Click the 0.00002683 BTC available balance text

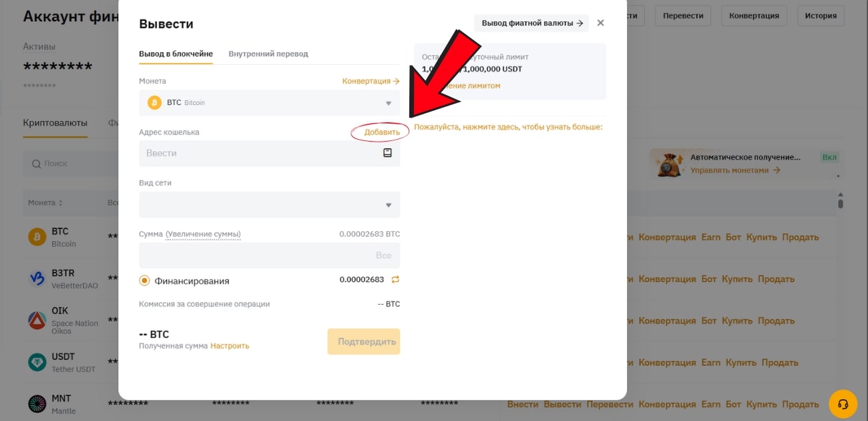click(x=370, y=234)
